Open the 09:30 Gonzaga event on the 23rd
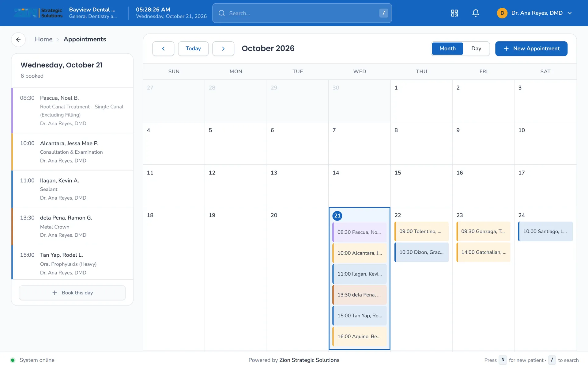 pyautogui.click(x=483, y=231)
